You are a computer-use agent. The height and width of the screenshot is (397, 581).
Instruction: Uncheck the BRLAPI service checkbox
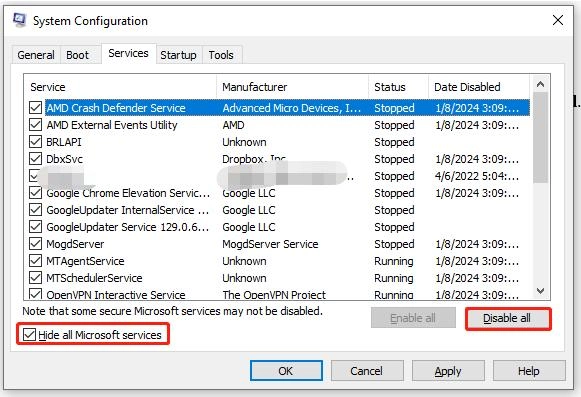(36, 142)
